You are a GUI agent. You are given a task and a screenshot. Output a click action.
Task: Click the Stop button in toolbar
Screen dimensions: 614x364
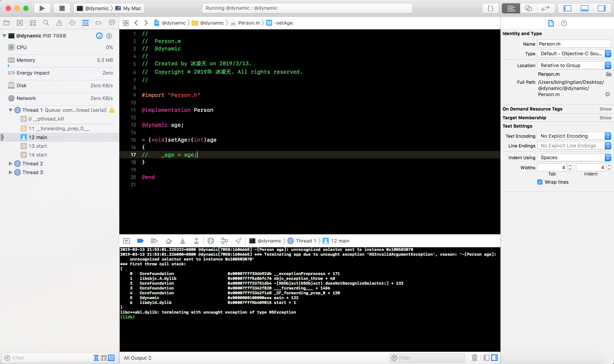(x=62, y=8)
